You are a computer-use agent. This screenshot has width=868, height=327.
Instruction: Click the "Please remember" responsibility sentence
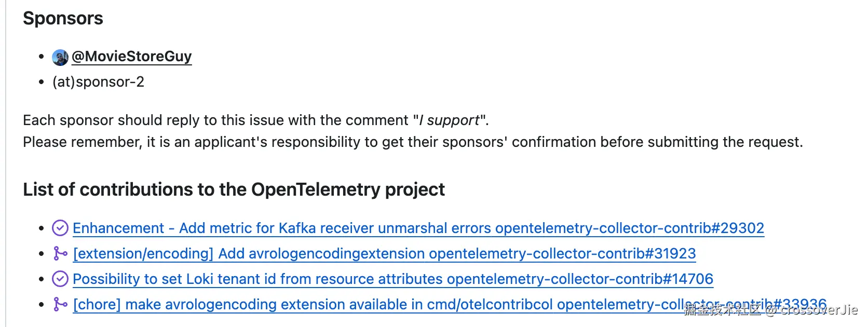coord(413,142)
